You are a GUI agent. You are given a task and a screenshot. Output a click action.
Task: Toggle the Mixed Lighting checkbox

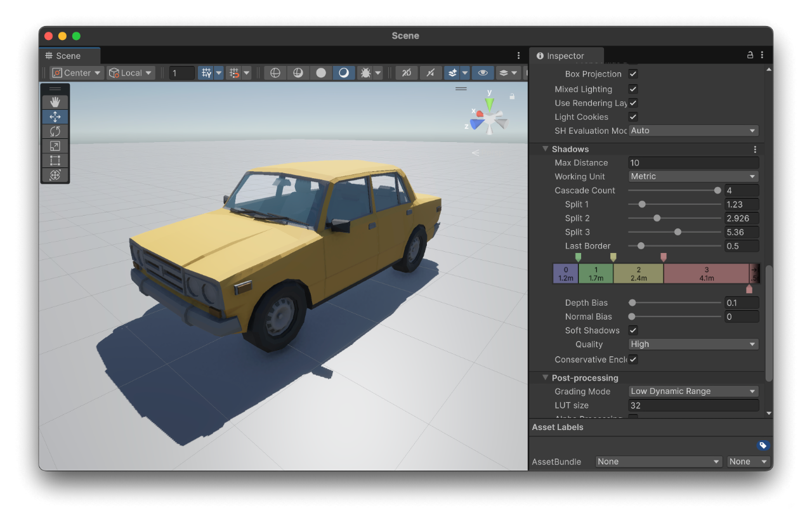click(633, 89)
